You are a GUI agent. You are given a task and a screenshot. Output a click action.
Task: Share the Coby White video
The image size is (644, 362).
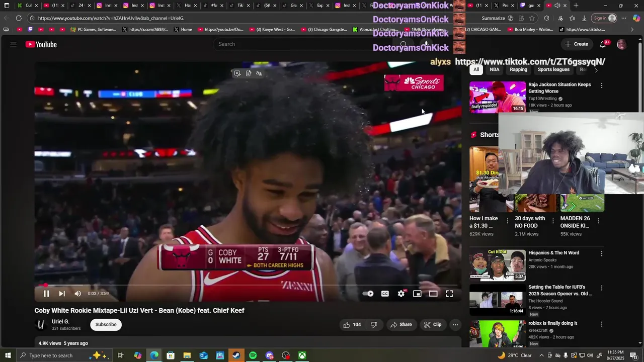401,325
